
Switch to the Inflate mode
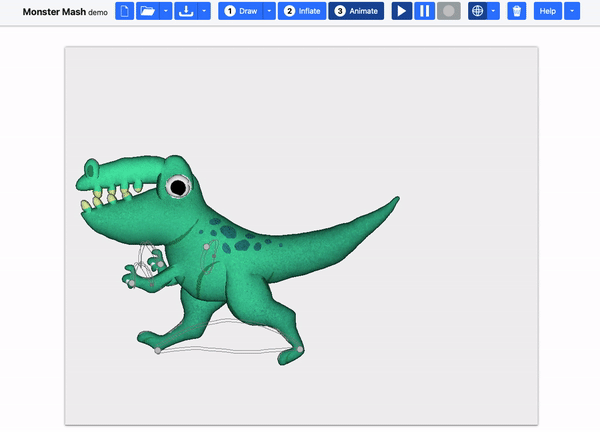coord(302,11)
